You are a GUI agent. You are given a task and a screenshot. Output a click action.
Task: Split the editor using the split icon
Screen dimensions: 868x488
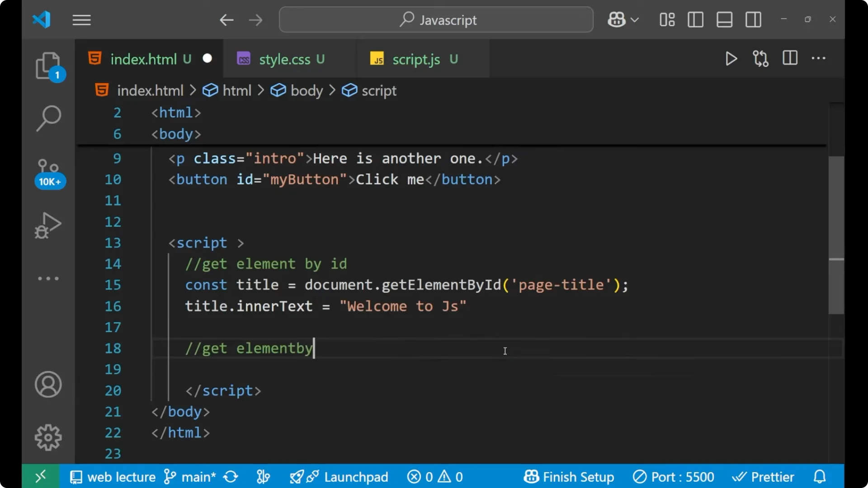click(x=790, y=58)
